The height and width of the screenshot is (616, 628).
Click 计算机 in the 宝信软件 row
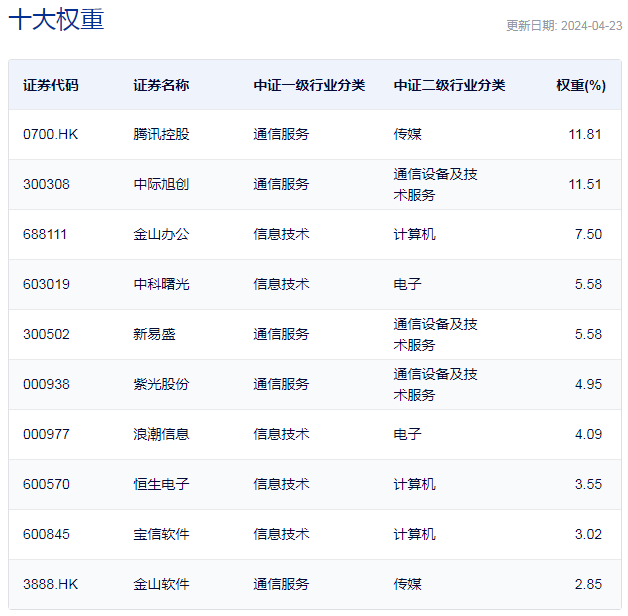coord(414,535)
